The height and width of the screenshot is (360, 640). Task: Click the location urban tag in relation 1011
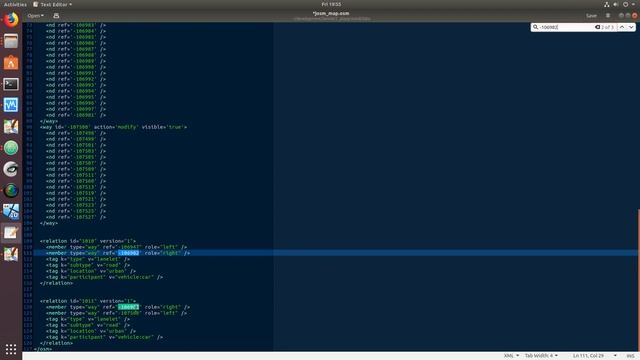pyautogui.click(x=91, y=331)
